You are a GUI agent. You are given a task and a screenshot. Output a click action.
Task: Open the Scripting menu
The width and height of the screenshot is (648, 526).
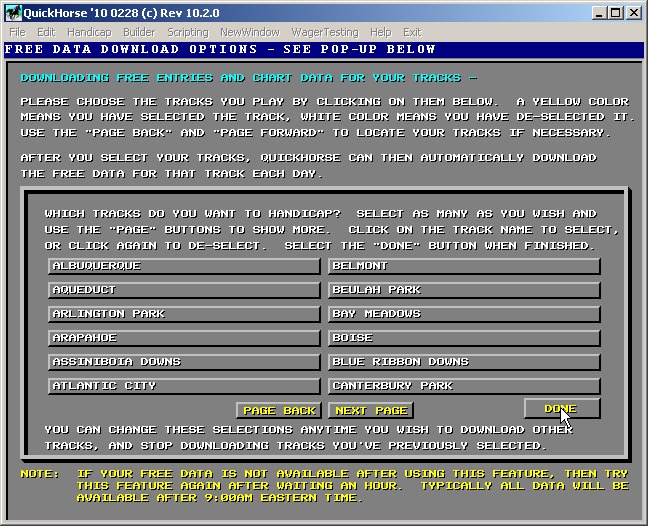pos(188,32)
